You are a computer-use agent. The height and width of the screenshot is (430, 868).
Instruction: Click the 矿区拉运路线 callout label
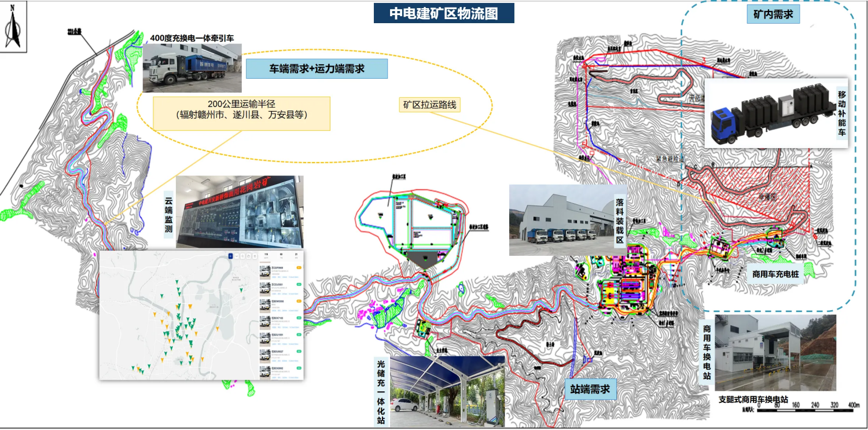(x=430, y=105)
